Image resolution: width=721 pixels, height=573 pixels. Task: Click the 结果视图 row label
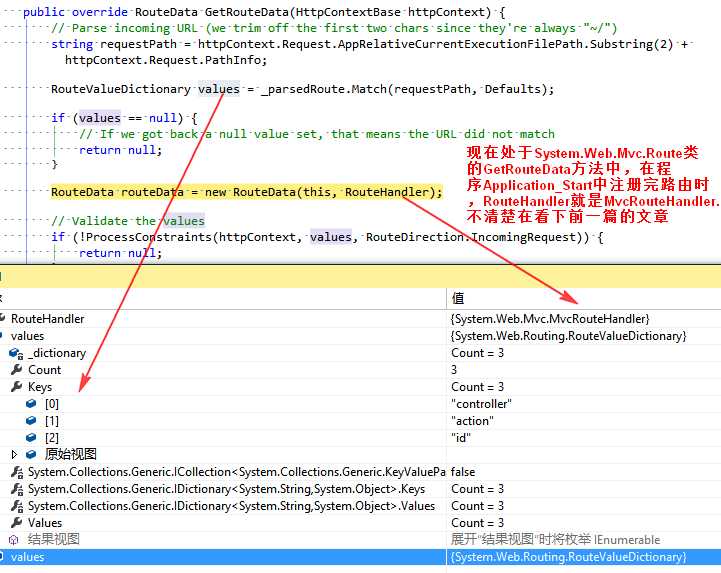[53, 539]
